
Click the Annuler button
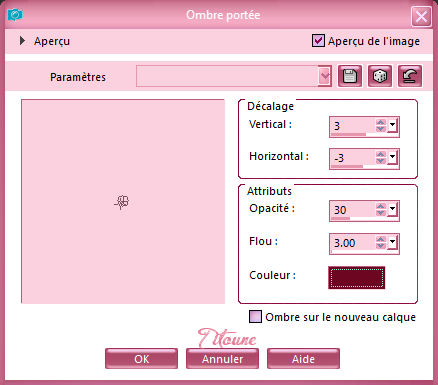pos(222,359)
